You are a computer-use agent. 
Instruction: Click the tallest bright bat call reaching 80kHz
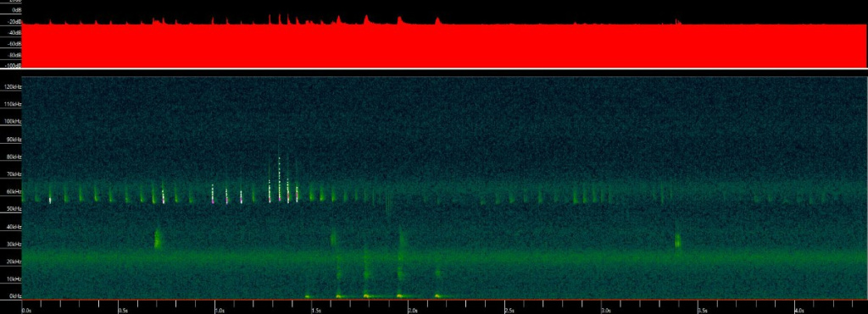coord(280,179)
